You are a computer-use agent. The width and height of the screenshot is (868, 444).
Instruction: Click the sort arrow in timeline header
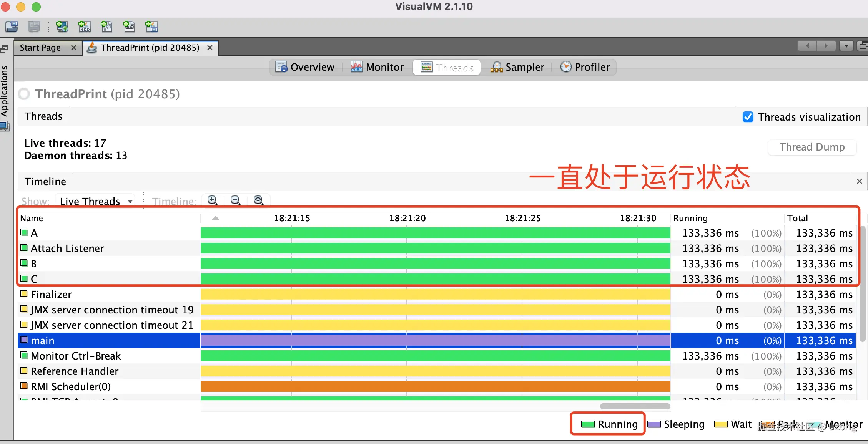(x=216, y=218)
